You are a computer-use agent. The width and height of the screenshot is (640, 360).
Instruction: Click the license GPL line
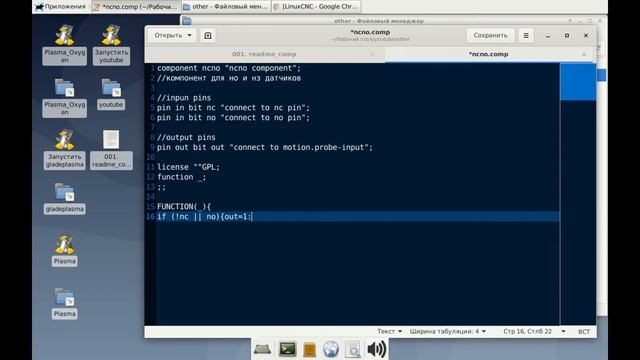188,167
